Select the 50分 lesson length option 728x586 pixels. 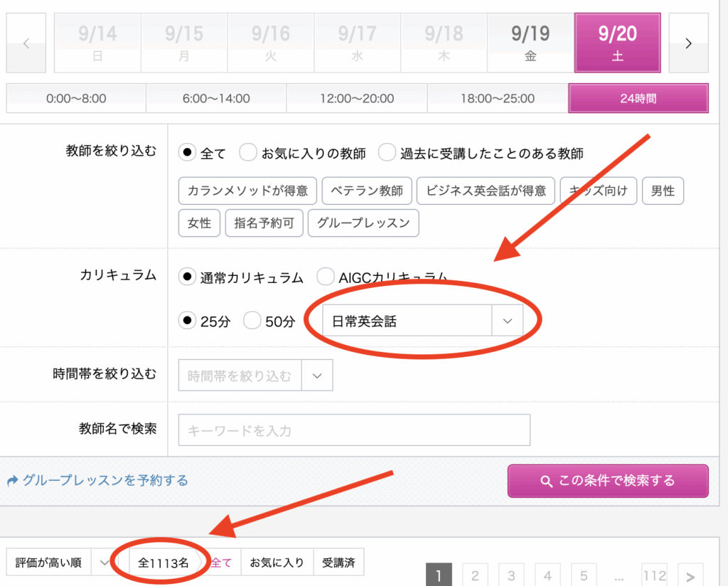tap(252, 321)
